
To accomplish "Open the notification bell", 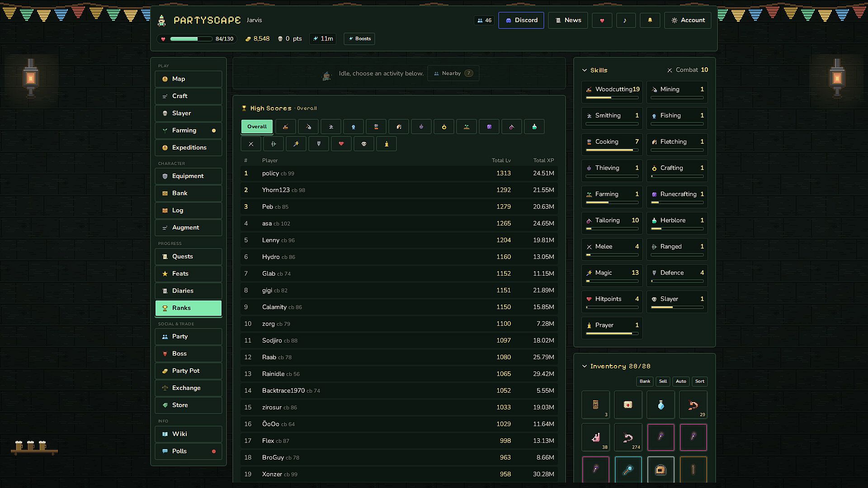I will (650, 20).
